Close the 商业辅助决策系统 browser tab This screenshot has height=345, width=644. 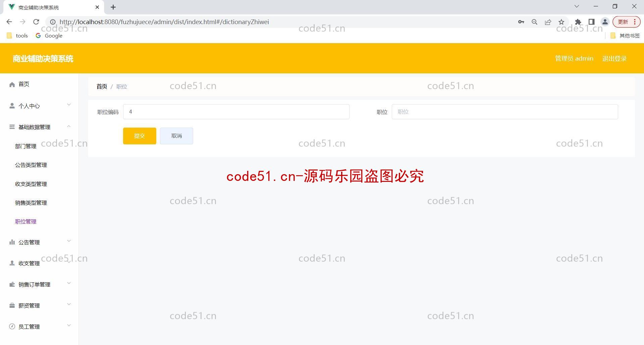coord(97,7)
